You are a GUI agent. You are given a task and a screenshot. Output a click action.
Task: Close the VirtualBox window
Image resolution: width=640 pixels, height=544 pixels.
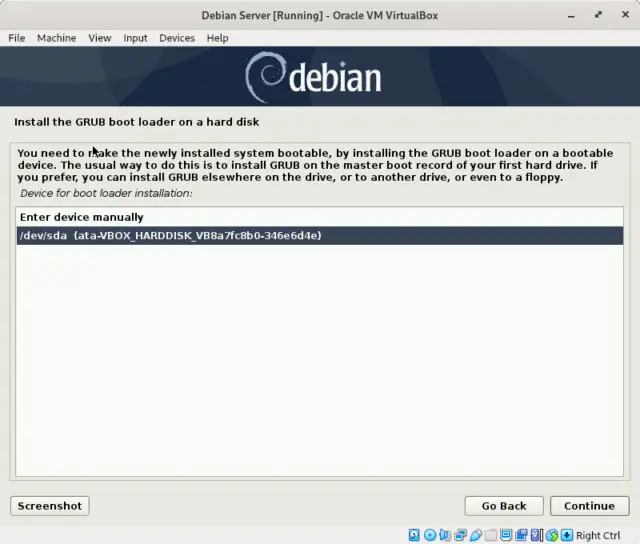625,15
